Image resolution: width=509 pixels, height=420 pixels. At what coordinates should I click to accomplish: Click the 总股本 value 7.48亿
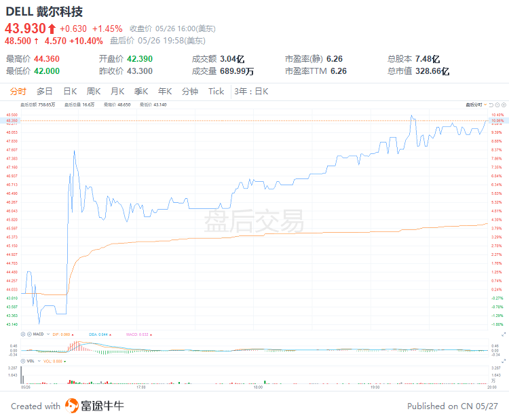click(428, 59)
